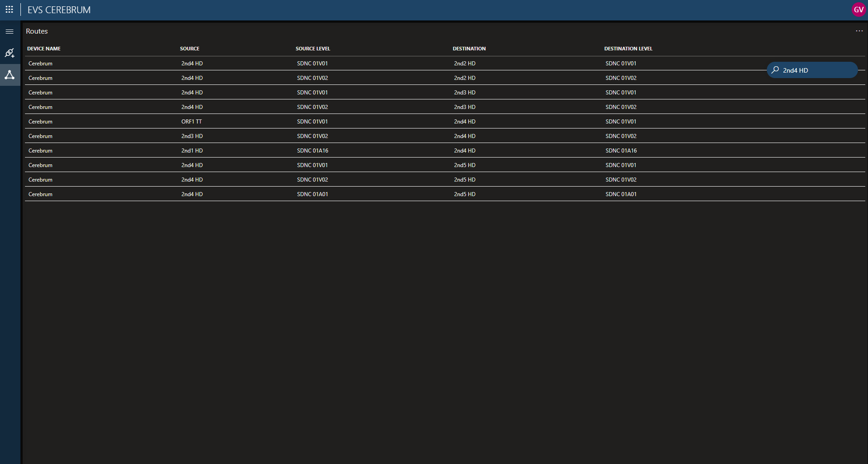Open the plug connections sidebar icon

pyautogui.click(x=10, y=53)
